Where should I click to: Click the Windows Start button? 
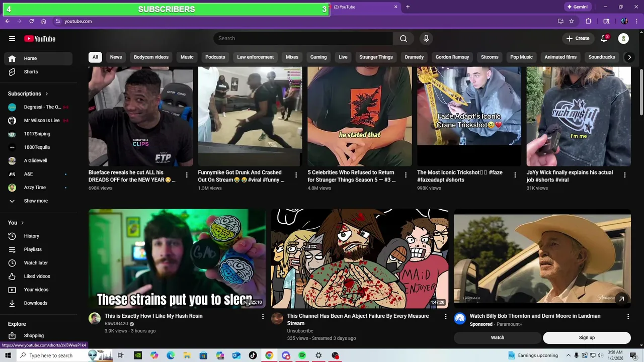[8, 355]
